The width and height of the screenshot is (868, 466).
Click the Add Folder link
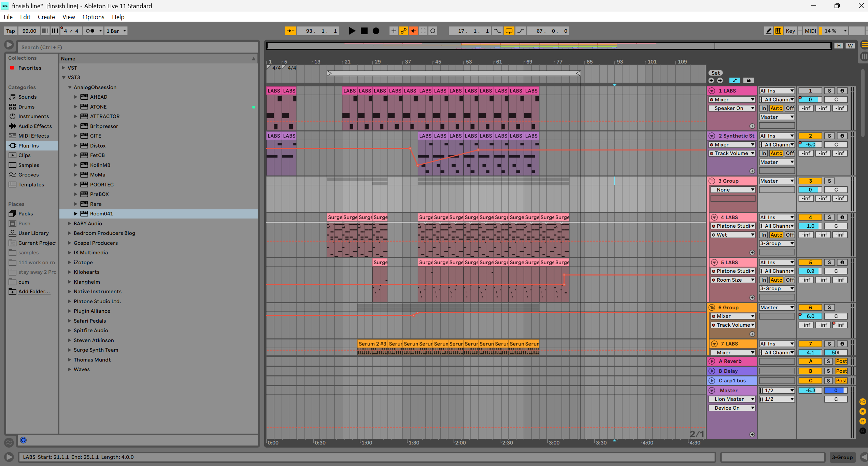pyautogui.click(x=34, y=292)
